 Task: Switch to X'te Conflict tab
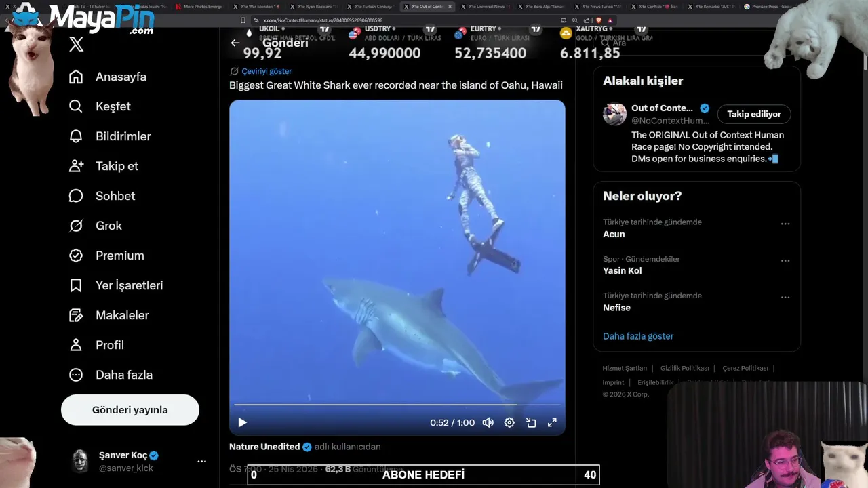[654, 7]
